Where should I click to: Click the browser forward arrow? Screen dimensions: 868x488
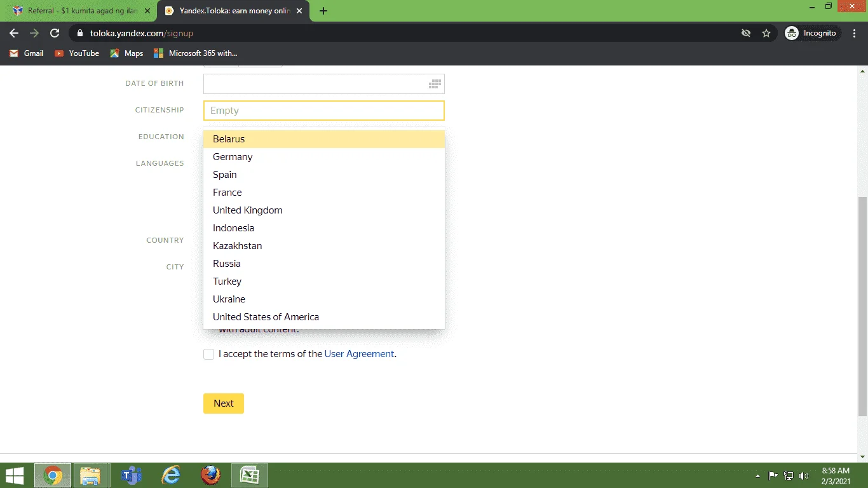coord(34,33)
